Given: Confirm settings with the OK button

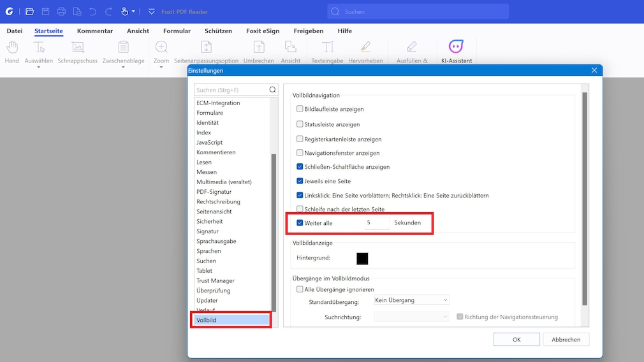Looking at the screenshot, I should [x=516, y=340].
